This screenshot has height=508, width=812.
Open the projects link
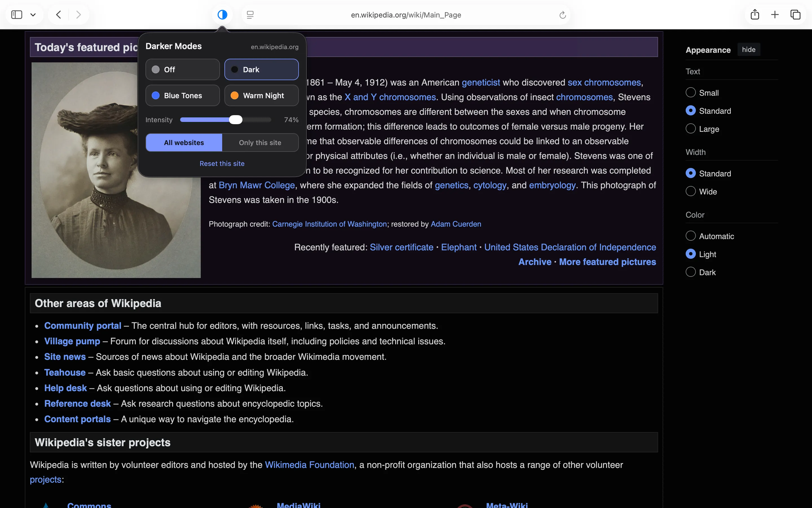[x=46, y=480]
